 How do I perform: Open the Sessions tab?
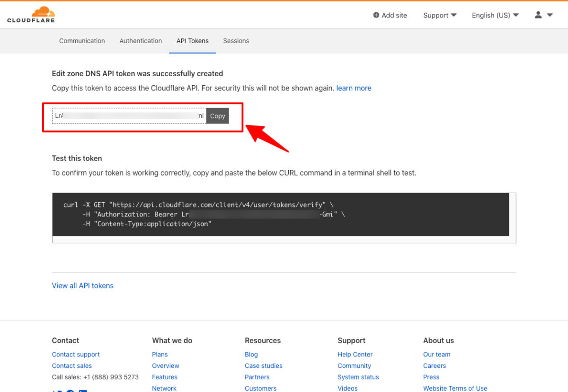(236, 41)
